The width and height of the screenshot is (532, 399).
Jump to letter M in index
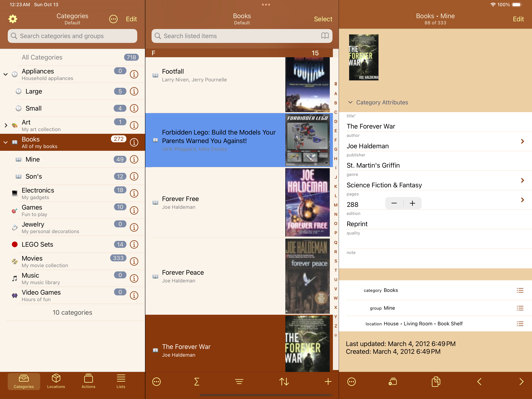[x=336, y=205]
